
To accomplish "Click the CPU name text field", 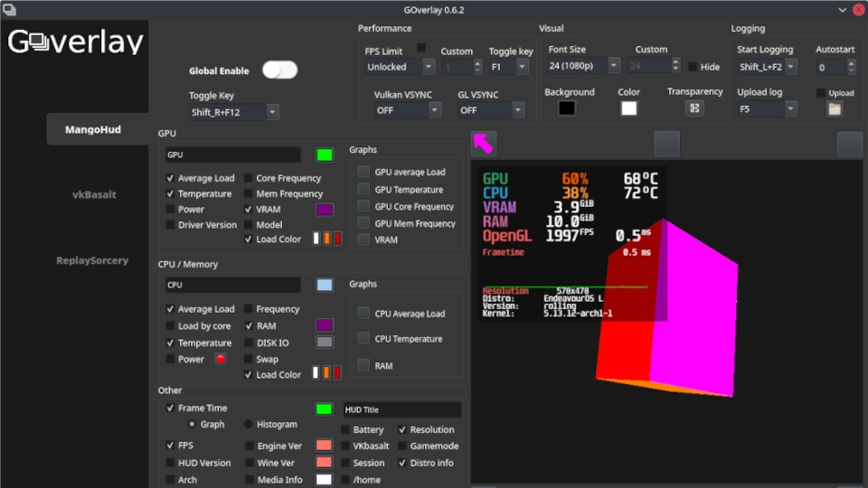I will coord(233,285).
